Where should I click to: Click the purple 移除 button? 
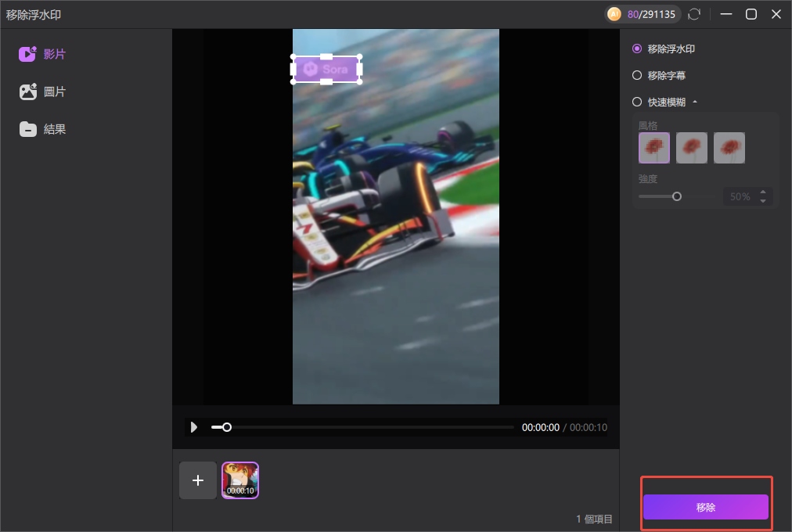pyautogui.click(x=706, y=507)
